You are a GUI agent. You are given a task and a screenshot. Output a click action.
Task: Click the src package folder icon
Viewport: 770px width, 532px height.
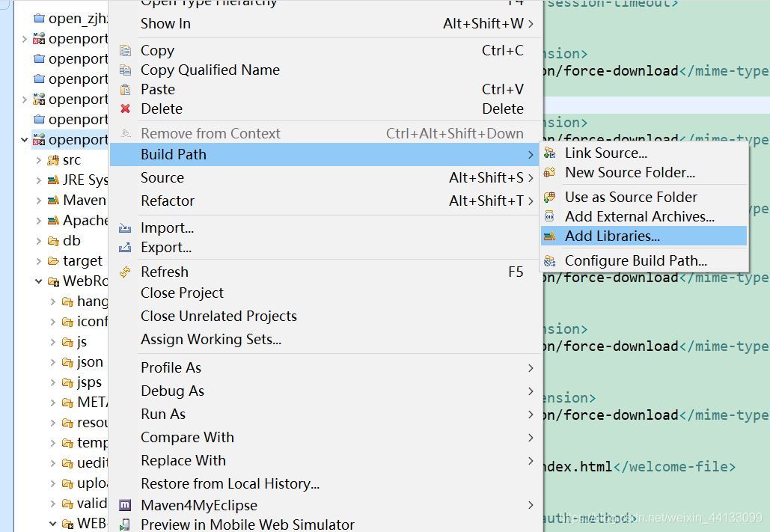pos(53,160)
